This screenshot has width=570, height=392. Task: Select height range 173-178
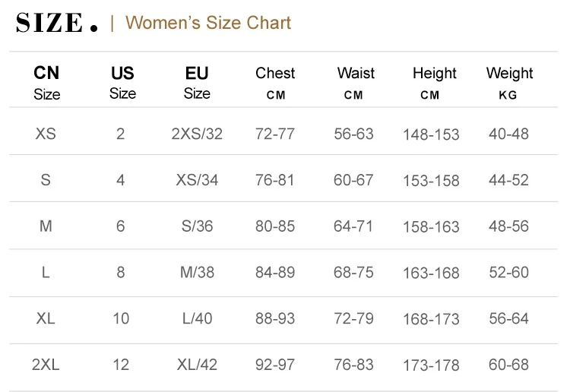point(431,365)
